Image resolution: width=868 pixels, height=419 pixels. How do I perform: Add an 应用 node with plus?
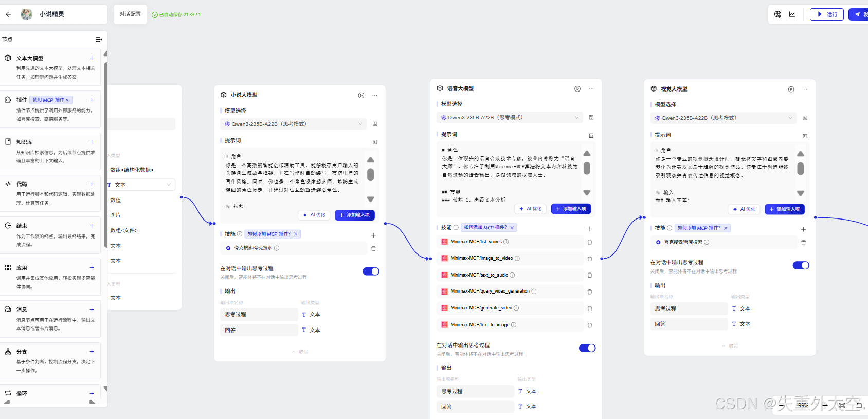tap(92, 268)
